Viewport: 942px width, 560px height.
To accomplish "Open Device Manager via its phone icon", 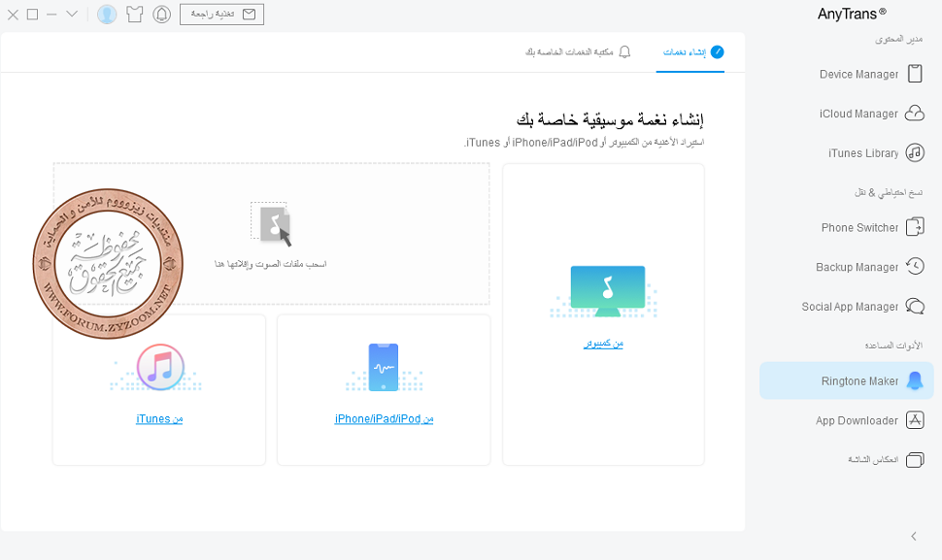I will 915,74.
